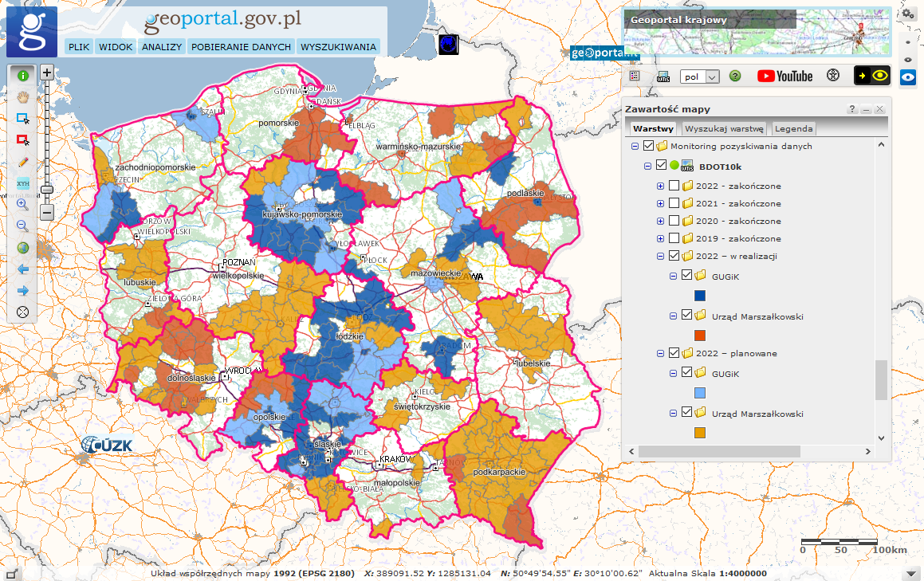Click the zoom in plus button
The height and width of the screenshot is (581, 924).
tap(47, 73)
